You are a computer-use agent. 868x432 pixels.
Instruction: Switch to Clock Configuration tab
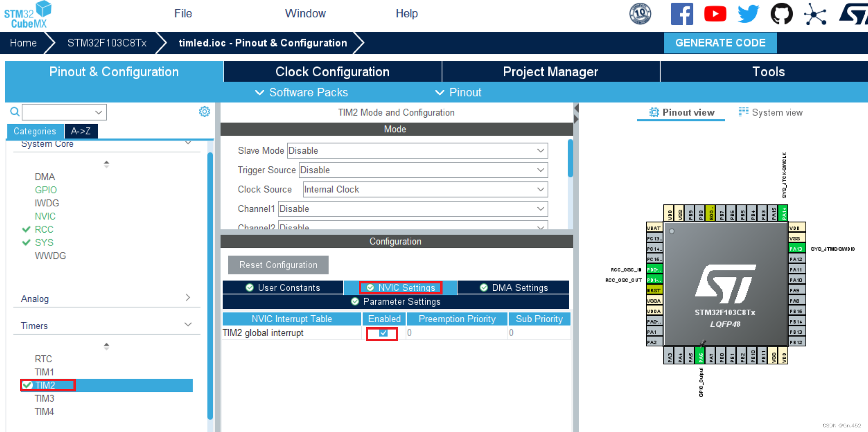coord(333,72)
